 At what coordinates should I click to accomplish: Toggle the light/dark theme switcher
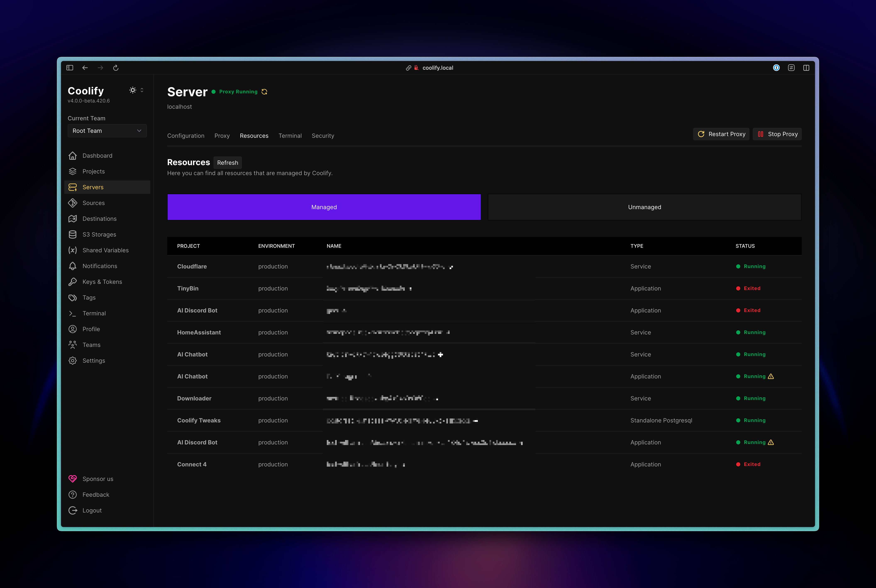(133, 90)
